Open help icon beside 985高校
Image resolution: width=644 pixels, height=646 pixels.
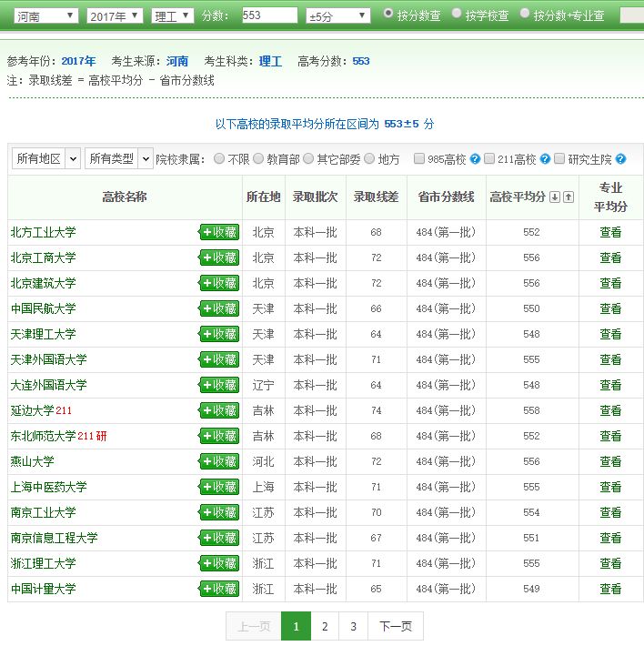(475, 159)
